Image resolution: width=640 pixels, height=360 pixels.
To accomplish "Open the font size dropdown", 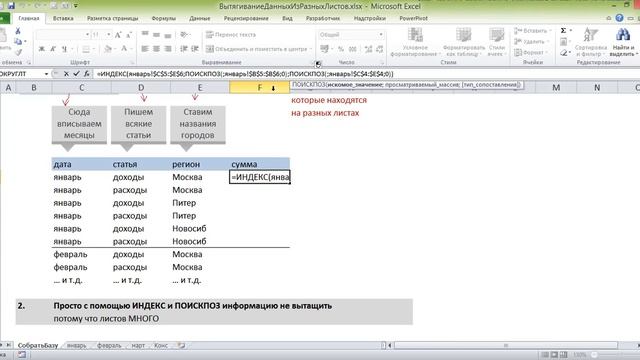I will pos(109,35).
